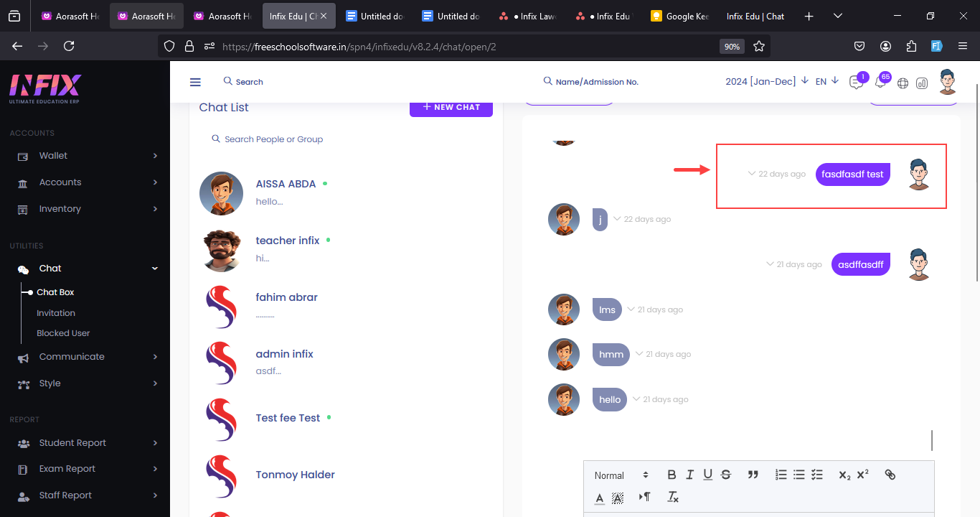Screen dimensions: 980x517
Task: Open the Chat Box submenu item
Action: click(55, 292)
